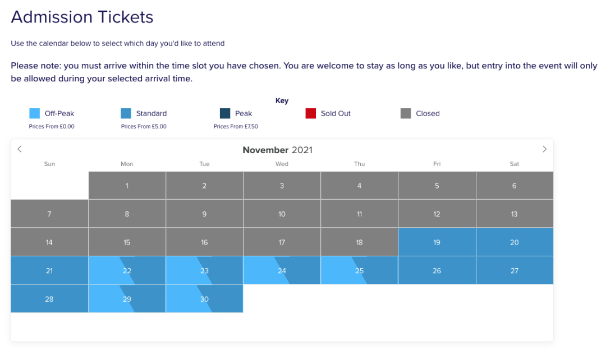Viewport: 606px width, 364px height.
Task: Pick November 22 on the calendar
Action: coord(127,270)
